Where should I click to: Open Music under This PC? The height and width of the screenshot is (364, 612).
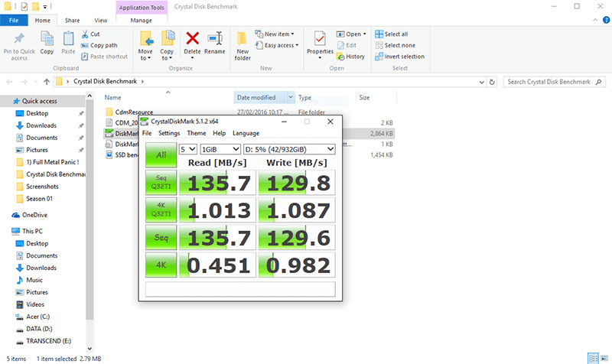34,280
